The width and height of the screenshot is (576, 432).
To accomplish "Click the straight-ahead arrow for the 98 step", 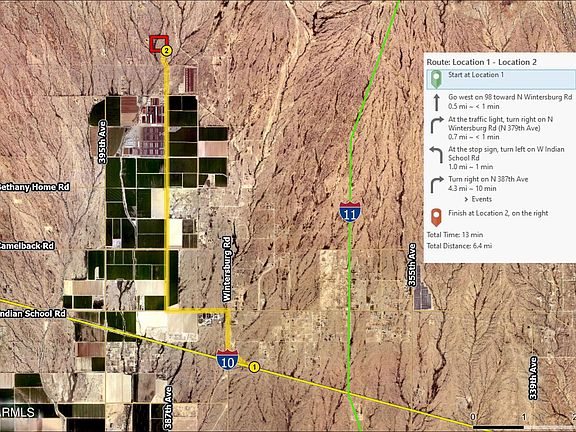I will tap(436, 102).
